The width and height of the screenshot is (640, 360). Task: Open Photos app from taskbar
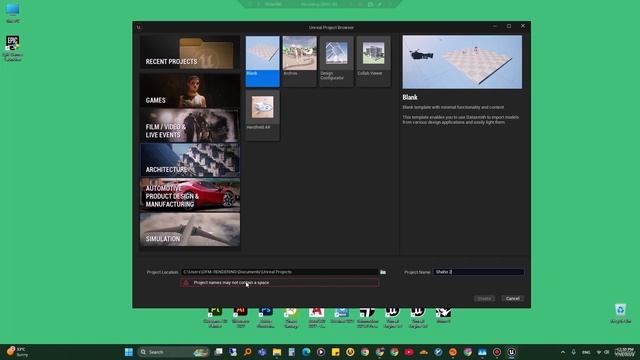coord(482,352)
